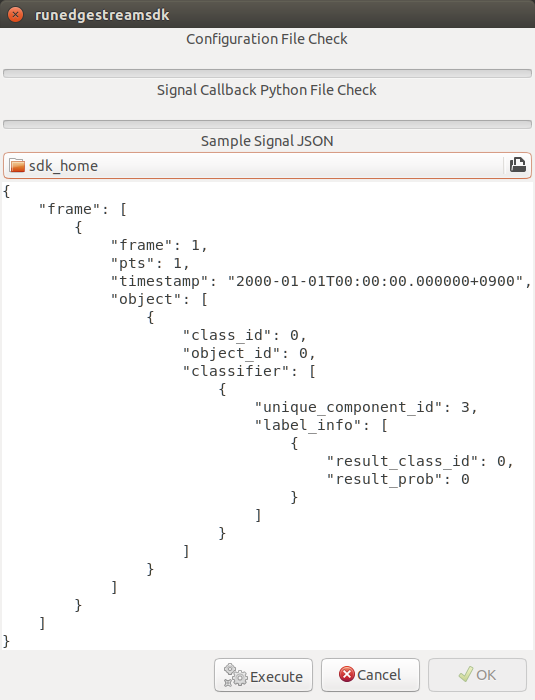Viewport: 535px width, 700px height.
Task: Click the "result_class_id": 0 line
Action: (x=420, y=461)
